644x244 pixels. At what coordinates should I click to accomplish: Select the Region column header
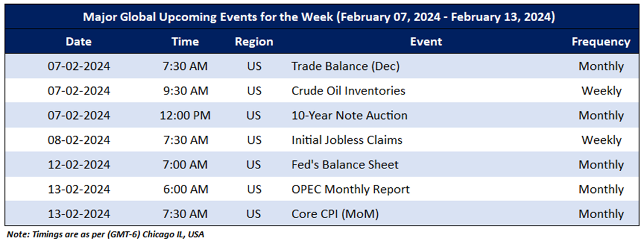(x=254, y=42)
